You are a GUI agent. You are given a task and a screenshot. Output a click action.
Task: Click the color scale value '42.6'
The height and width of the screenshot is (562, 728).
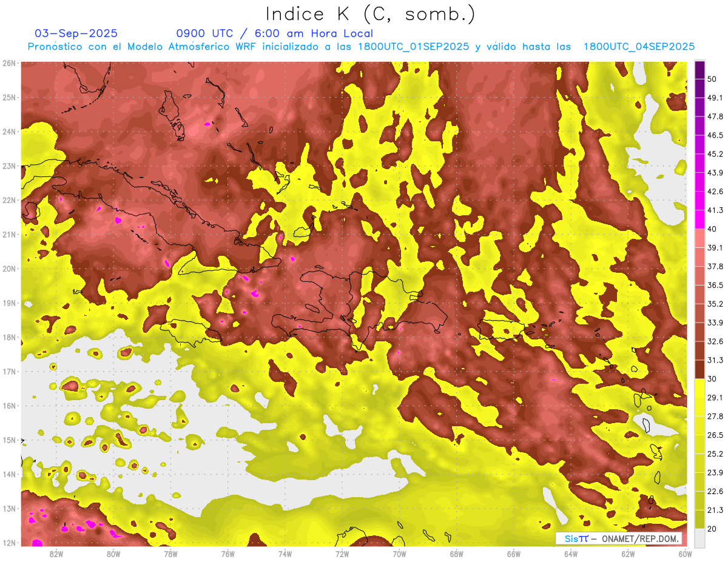(x=715, y=192)
